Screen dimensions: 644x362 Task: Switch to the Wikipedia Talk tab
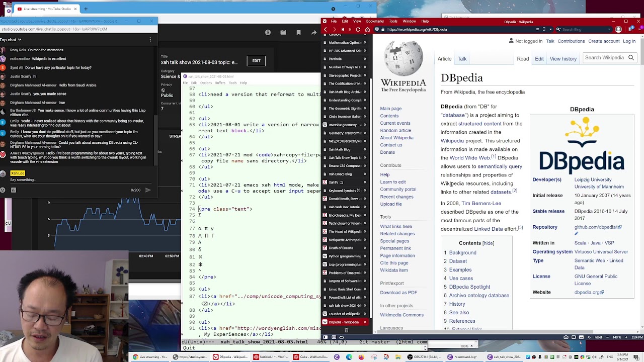[462, 59]
